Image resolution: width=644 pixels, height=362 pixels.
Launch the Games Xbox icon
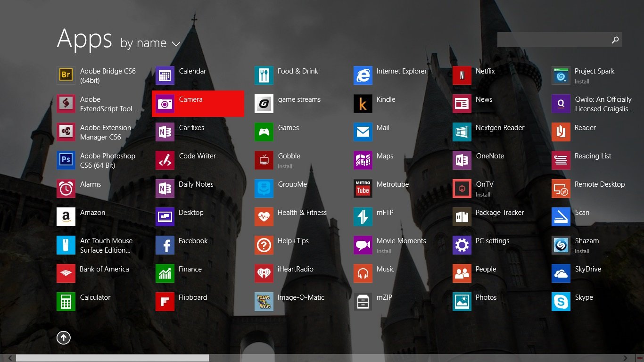tap(264, 132)
